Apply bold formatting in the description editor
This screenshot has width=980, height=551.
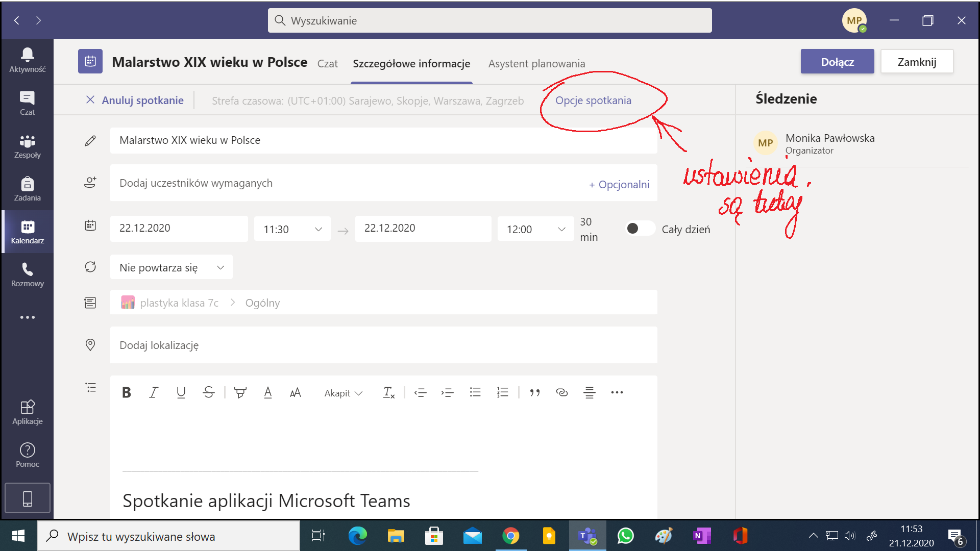click(x=126, y=392)
